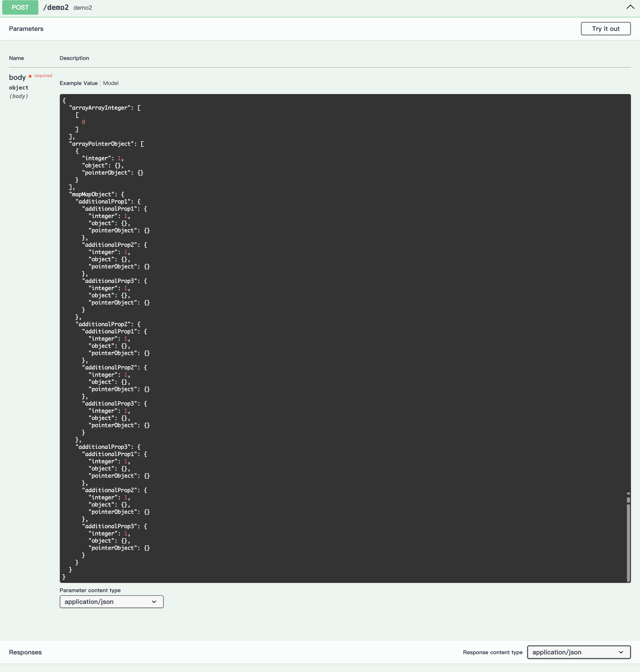Click the Name column header
This screenshot has height=672, width=640.
coord(16,58)
